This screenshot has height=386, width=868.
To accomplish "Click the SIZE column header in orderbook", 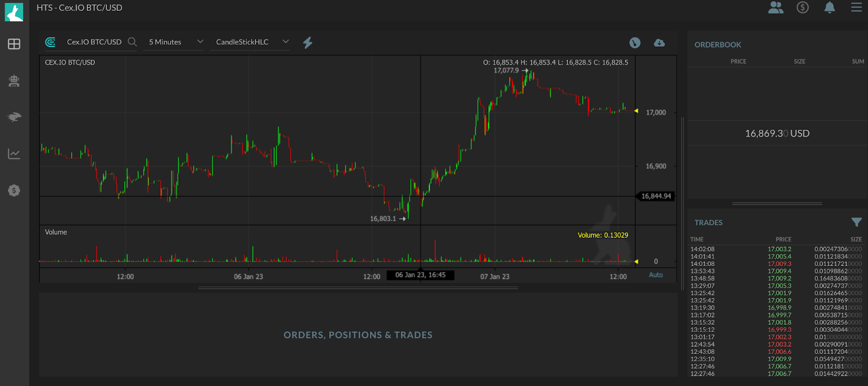I will (800, 61).
